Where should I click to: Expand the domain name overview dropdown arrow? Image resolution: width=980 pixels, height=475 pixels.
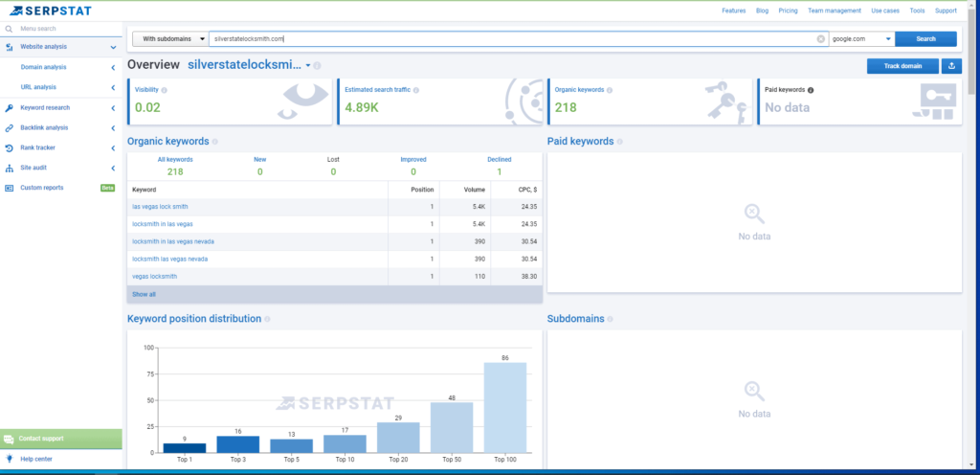(x=308, y=66)
